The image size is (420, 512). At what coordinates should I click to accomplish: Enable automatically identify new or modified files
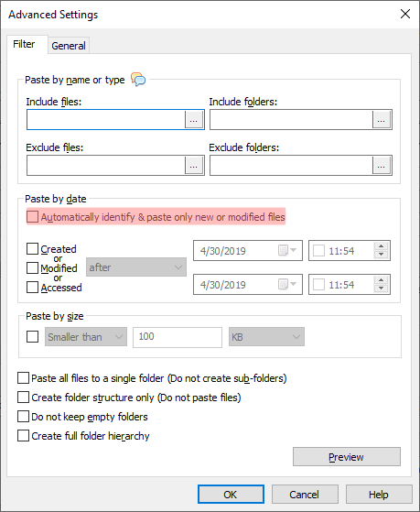click(32, 217)
